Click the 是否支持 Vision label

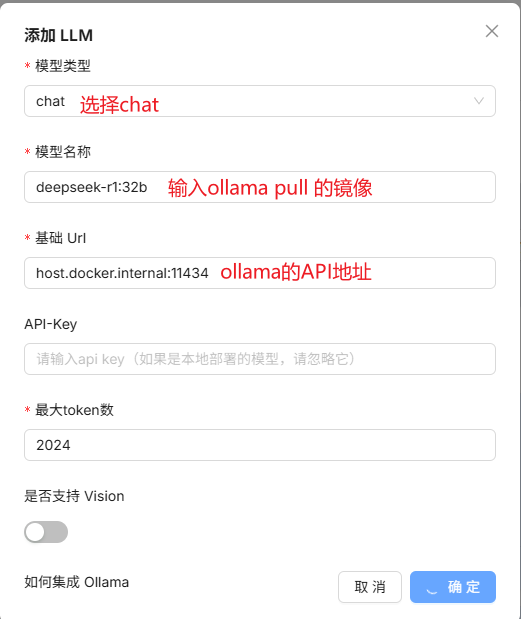[x=74, y=496]
